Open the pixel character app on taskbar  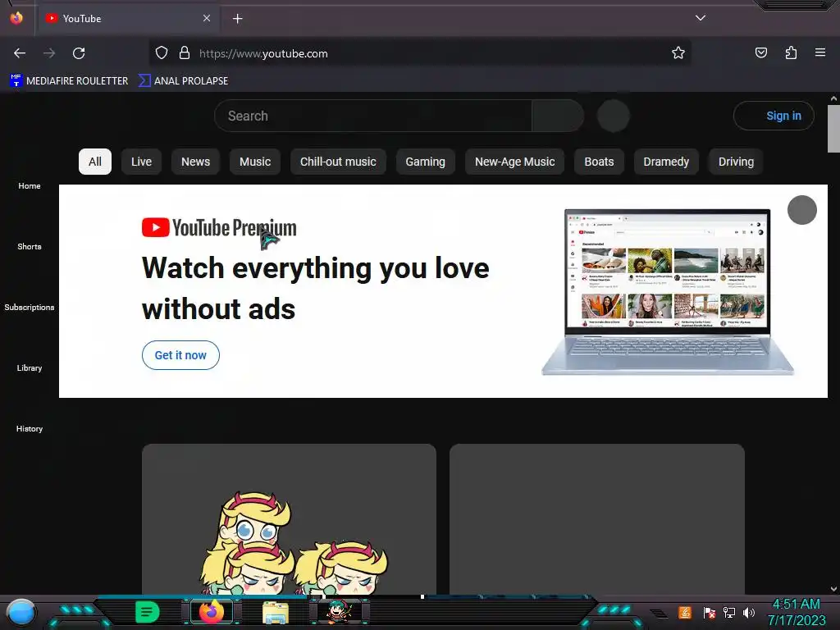tap(339, 612)
